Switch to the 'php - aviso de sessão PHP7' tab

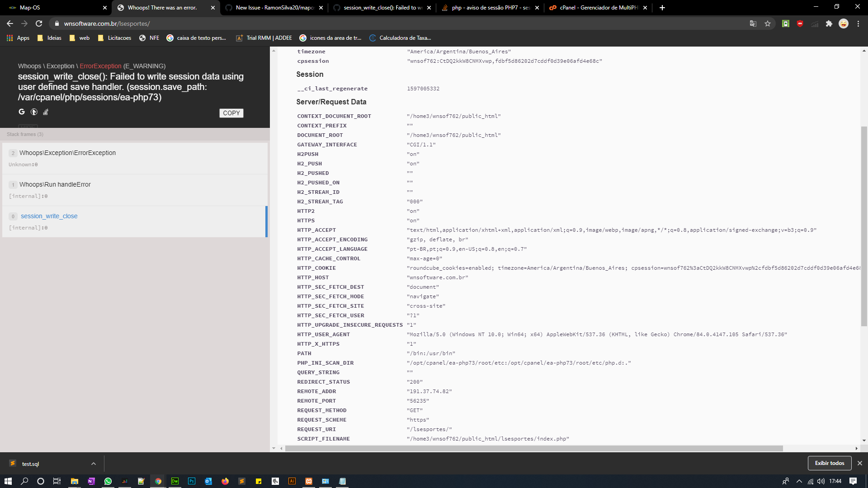tap(488, 8)
